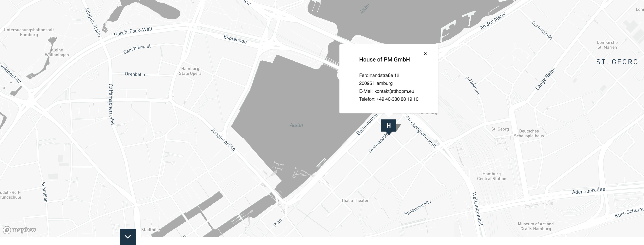Close the House of PM popup
Screen dimensions: 644x245
pos(425,53)
